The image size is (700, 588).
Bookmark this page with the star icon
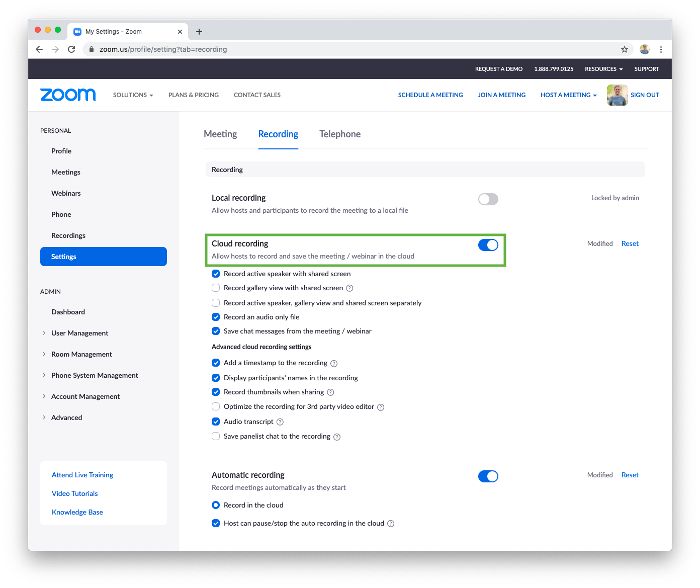[625, 49]
